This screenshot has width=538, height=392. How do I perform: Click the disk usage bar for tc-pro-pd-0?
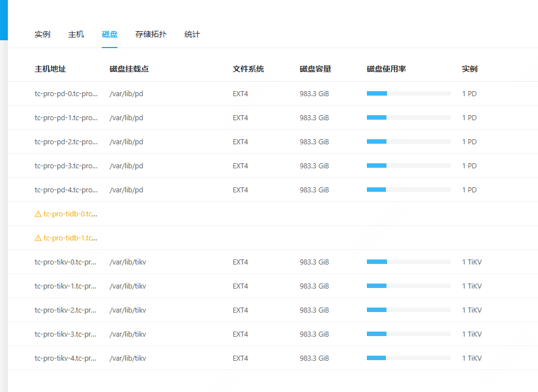click(x=408, y=94)
